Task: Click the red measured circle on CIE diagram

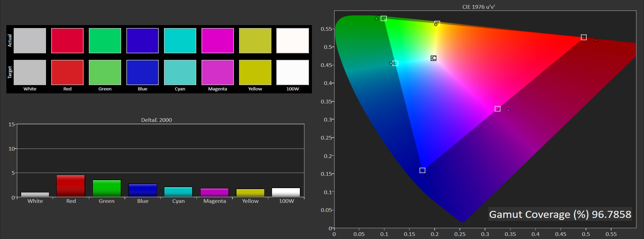Action: coord(596,40)
